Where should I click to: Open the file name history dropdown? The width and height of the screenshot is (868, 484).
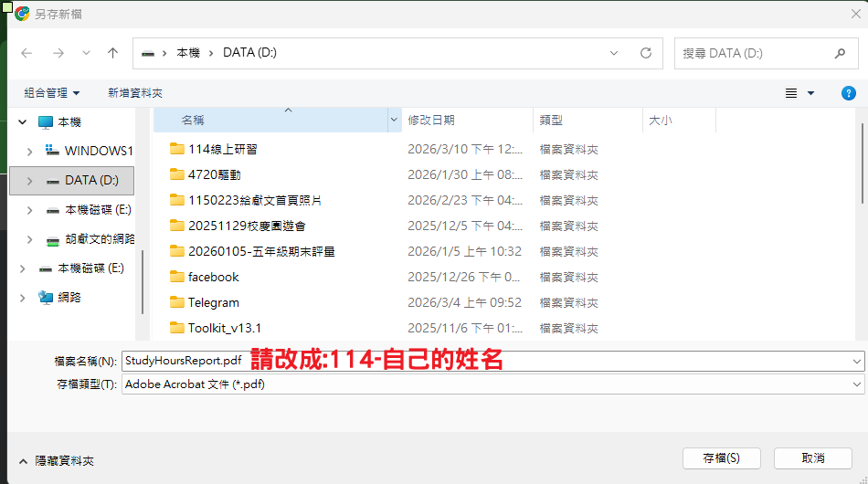point(857,362)
